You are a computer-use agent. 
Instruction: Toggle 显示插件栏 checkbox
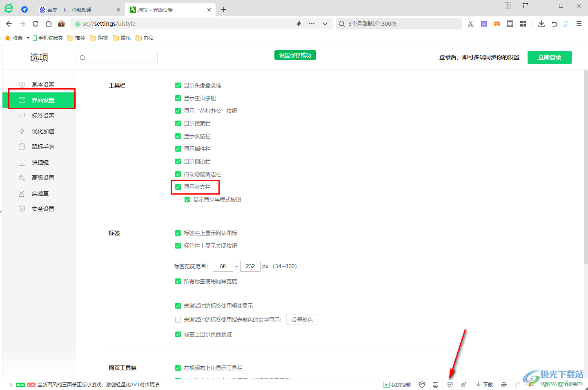(x=178, y=149)
